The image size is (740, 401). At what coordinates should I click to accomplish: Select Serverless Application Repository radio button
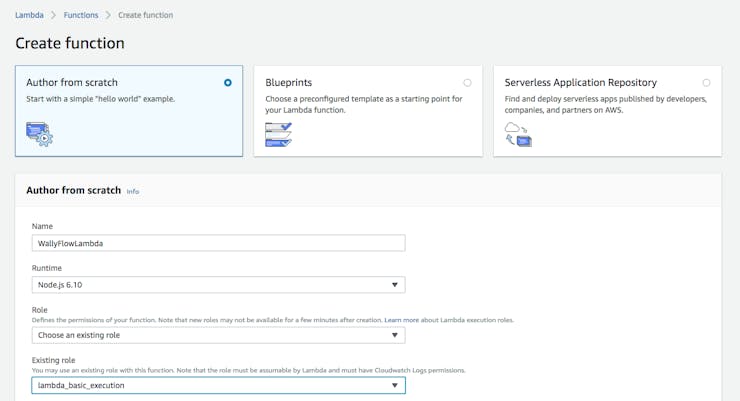(x=706, y=83)
